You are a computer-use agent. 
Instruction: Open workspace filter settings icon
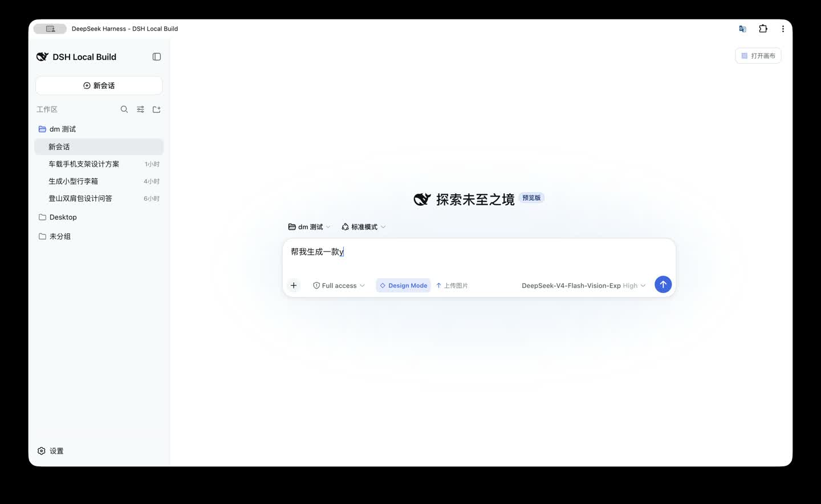(140, 109)
